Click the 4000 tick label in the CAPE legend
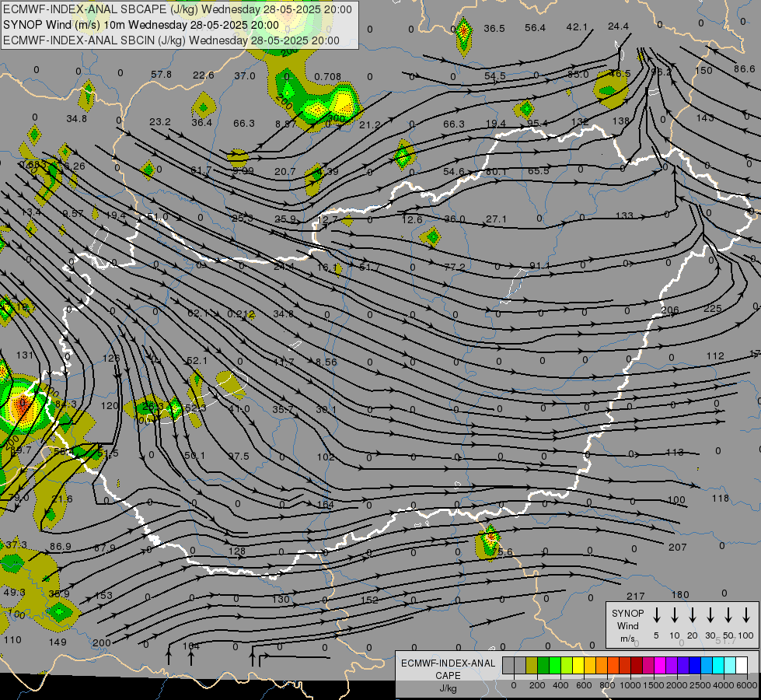Viewport: 761px width, 700px height. pos(723,685)
